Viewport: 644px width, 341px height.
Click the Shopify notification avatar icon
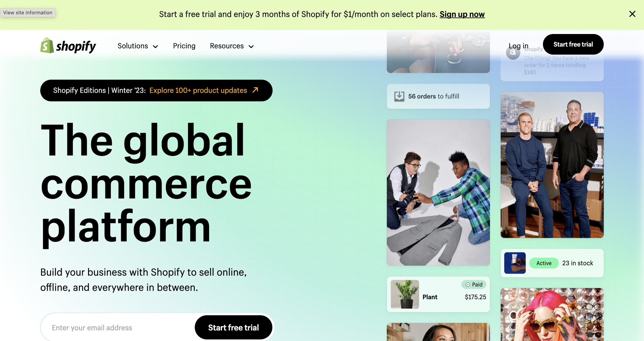point(513,53)
